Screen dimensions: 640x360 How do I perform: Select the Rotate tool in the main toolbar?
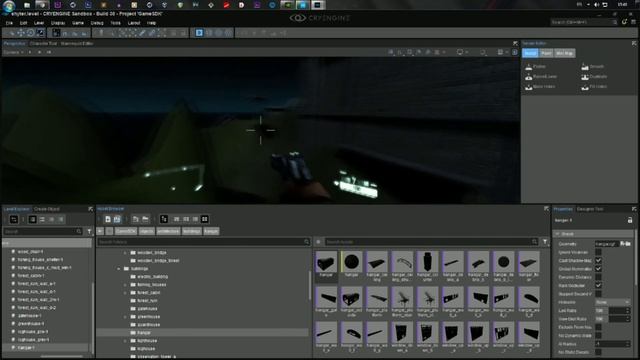click(x=31, y=33)
